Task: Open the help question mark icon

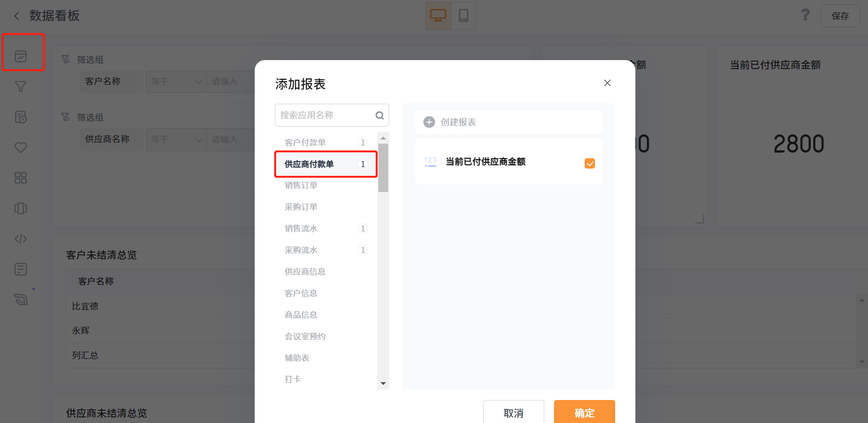Action: pos(805,15)
